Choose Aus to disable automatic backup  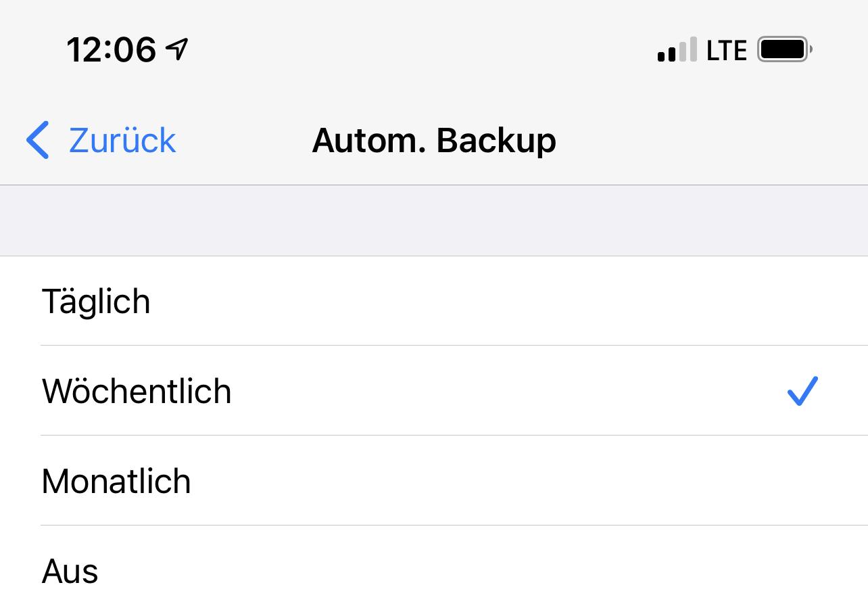434,568
